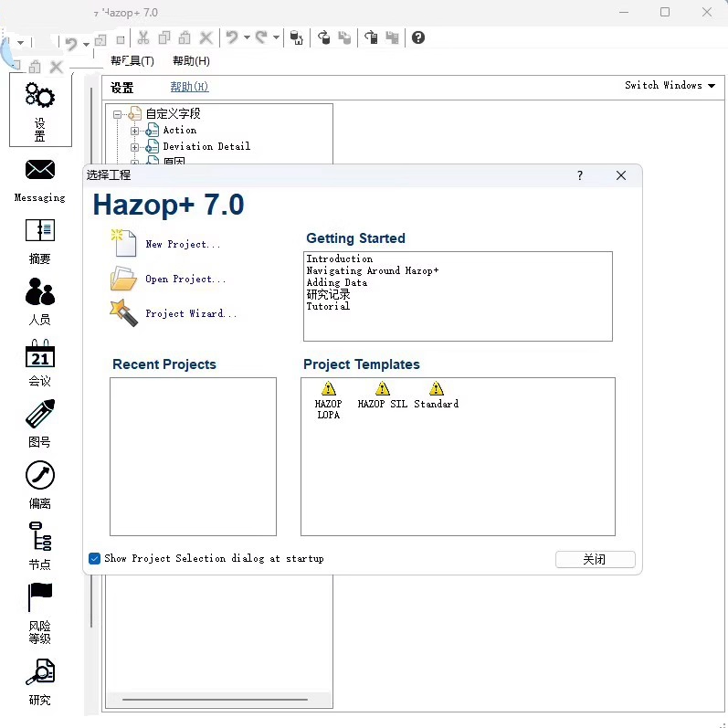Viewport: 728px width, 728px height.
Task: Click the dialog question mark help button
Action: click(x=580, y=175)
